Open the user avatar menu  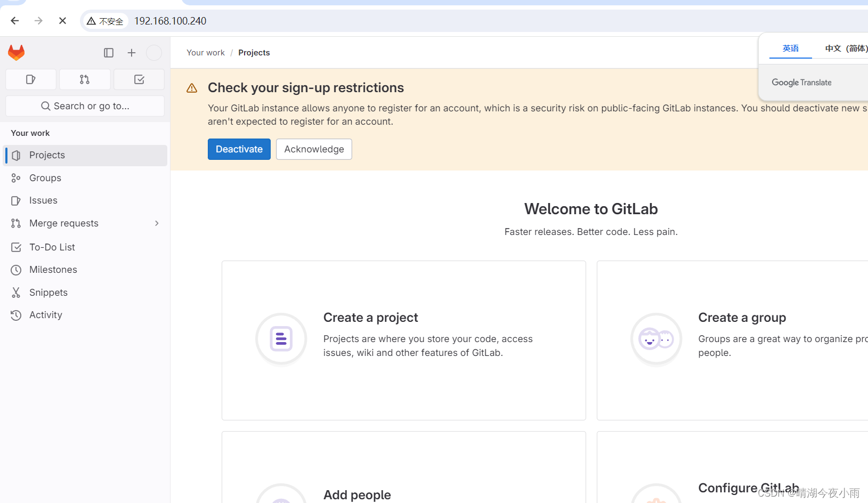click(154, 53)
